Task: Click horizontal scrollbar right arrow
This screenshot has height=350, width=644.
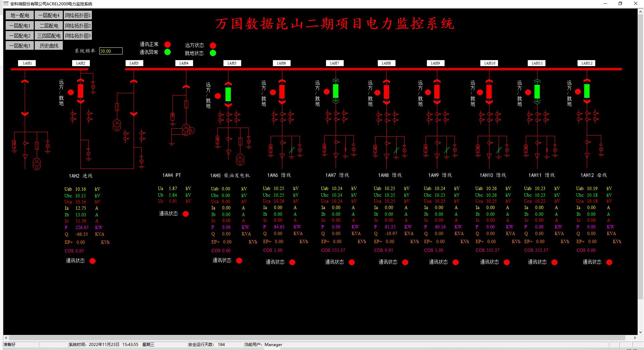Action: [x=635, y=338]
